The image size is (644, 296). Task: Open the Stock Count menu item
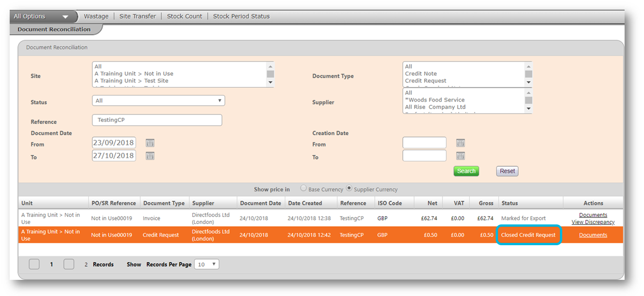coord(184,16)
